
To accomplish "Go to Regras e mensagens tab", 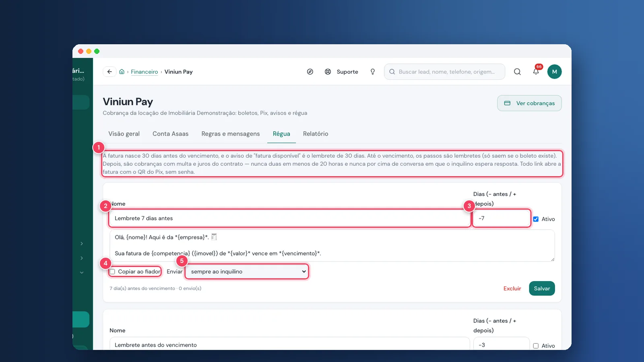I will [x=231, y=134].
